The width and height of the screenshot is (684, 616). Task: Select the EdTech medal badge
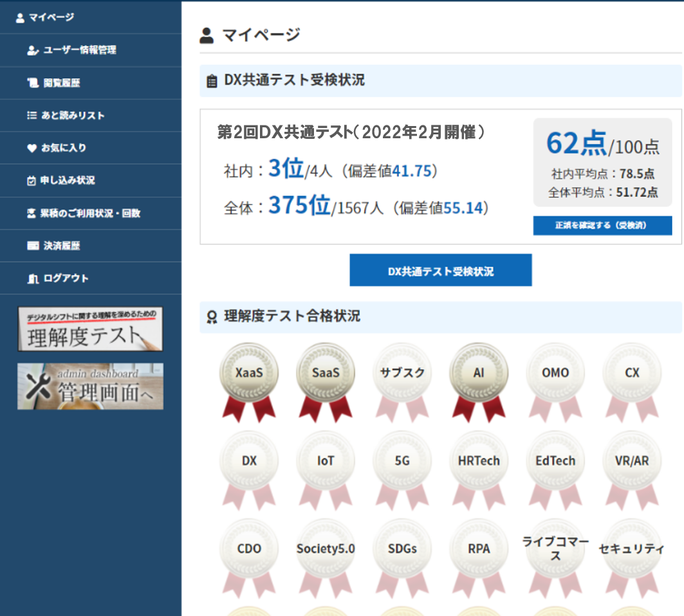(x=555, y=470)
